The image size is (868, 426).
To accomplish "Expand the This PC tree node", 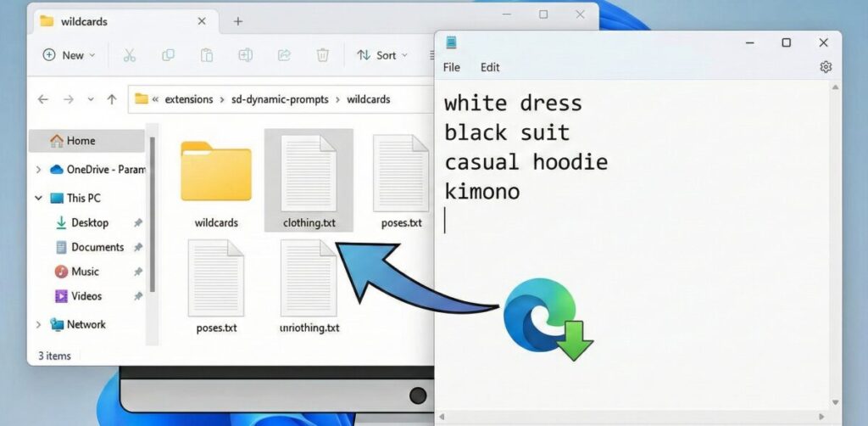I will (x=39, y=198).
